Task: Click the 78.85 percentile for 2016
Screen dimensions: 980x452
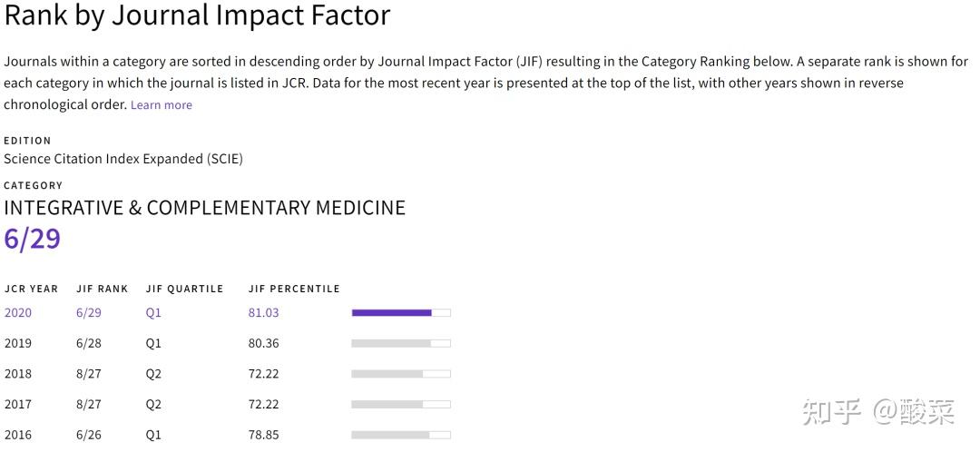Action: click(x=263, y=435)
